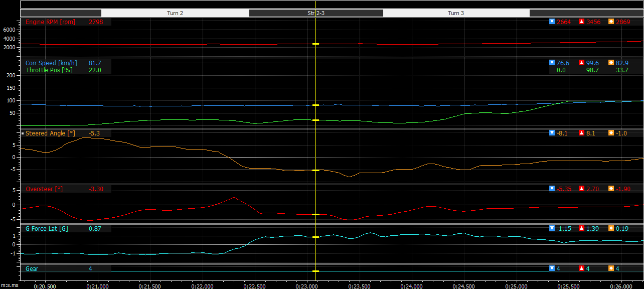Click the Corr Speed maximum icon
644x289 pixels.
[x=582, y=63]
